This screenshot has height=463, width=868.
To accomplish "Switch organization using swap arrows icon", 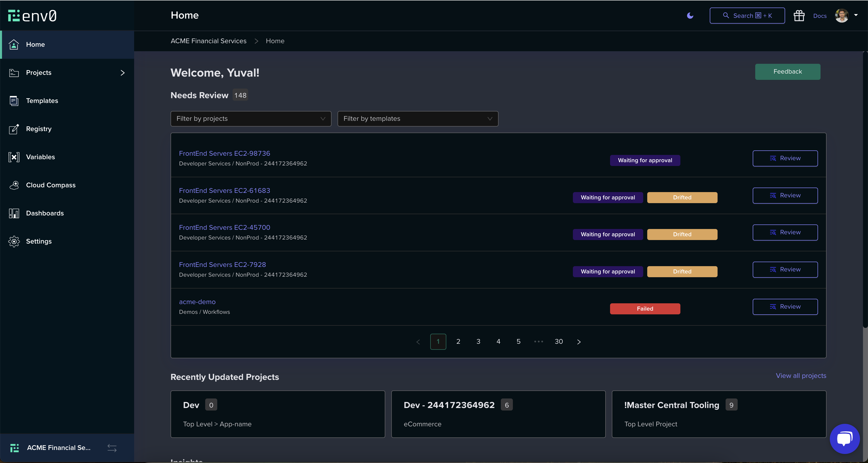I will (x=112, y=448).
